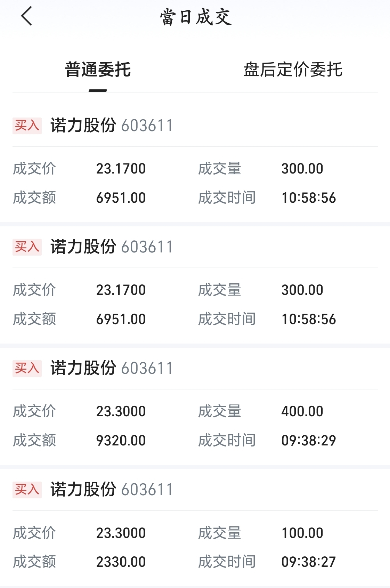Select the 成交时间 value 09:38:29
This screenshot has height=588, width=390.
click(x=309, y=441)
